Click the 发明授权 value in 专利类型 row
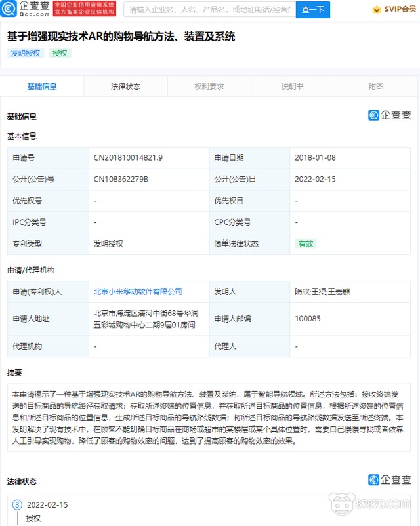The image size is (420, 526). click(x=108, y=244)
